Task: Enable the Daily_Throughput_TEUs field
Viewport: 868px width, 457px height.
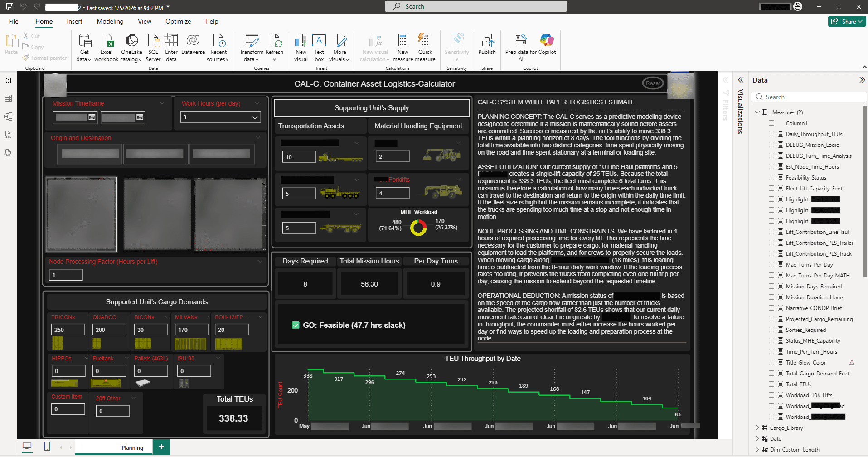Action: click(772, 134)
